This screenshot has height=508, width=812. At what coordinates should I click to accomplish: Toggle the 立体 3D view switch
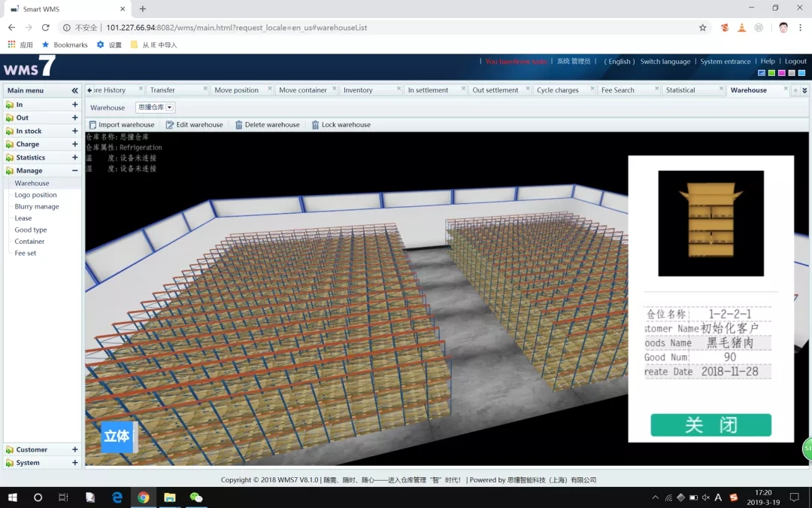pyautogui.click(x=119, y=437)
